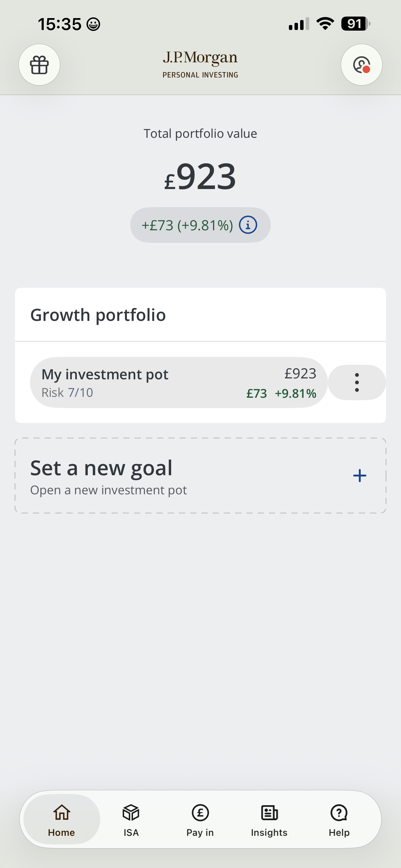The image size is (401, 868).
Task: Tap the portfolio gain info icon
Action: (x=248, y=225)
